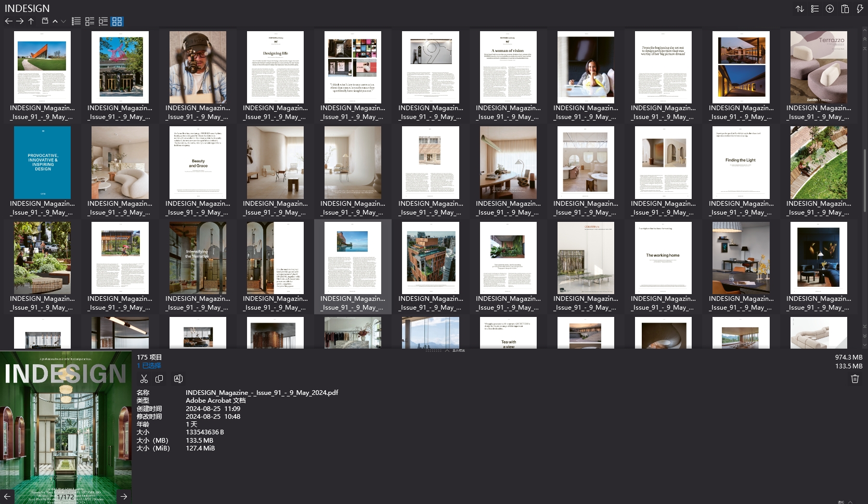Viewport: 868px width, 504px height.
Task: Switch to tree list view
Action: click(x=103, y=21)
